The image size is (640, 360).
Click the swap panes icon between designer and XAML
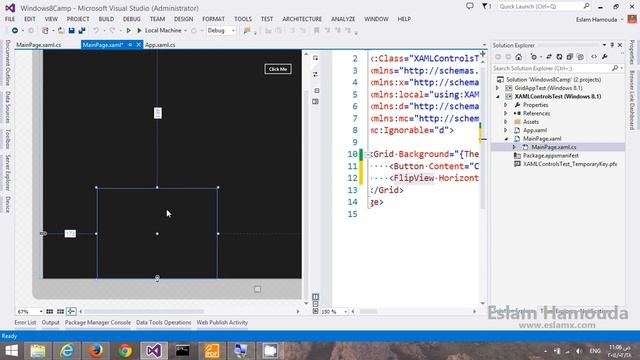pos(315,74)
